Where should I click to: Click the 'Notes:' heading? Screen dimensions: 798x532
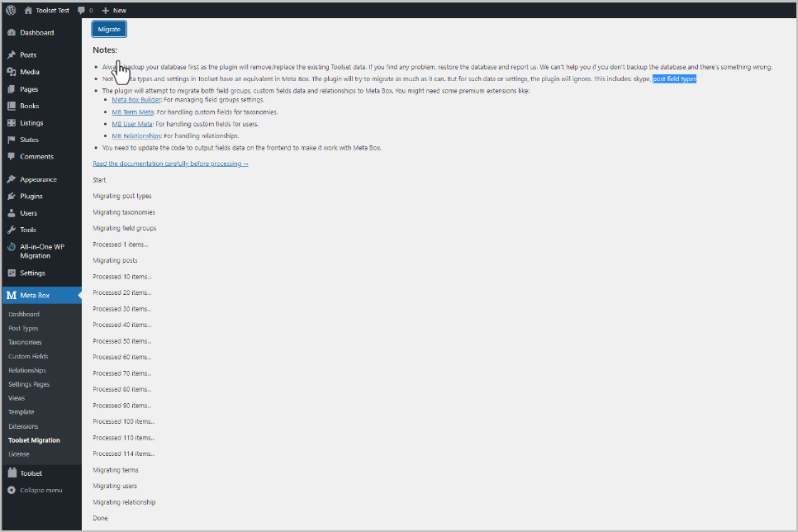(105, 50)
